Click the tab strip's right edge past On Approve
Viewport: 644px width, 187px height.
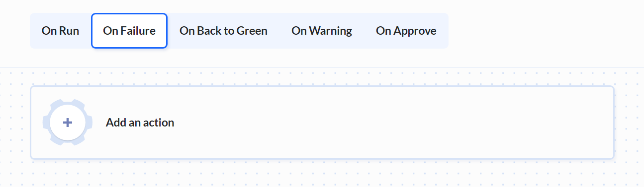[x=446, y=31]
